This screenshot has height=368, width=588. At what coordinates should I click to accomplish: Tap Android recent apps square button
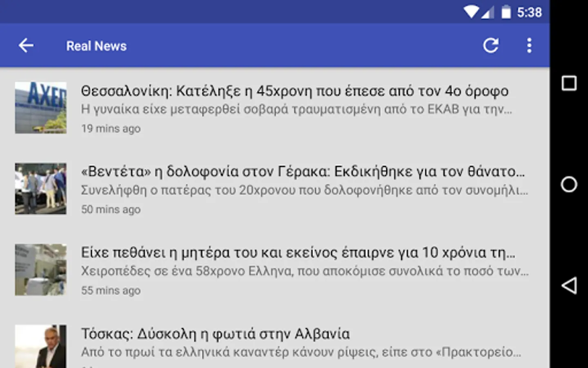tap(569, 83)
